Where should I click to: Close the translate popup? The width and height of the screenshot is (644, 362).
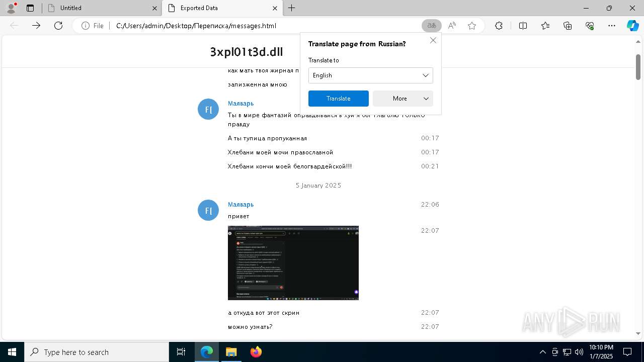point(433,40)
